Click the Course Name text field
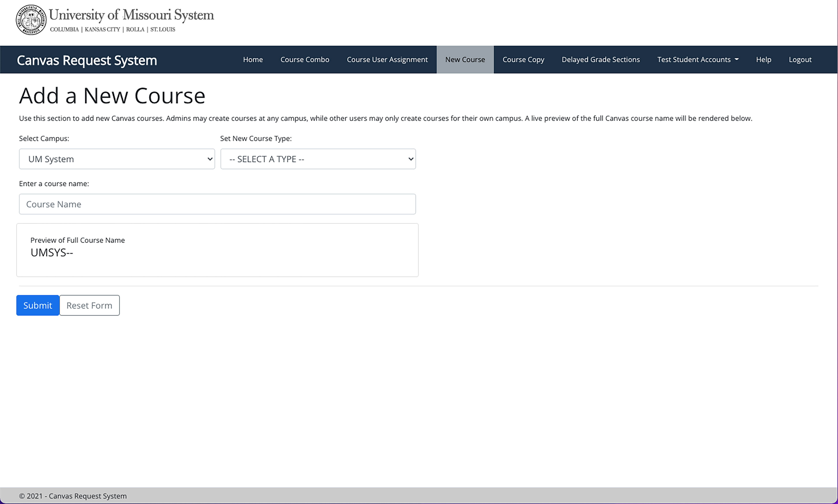Viewport: 838px width, 504px height. (x=217, y=204)
